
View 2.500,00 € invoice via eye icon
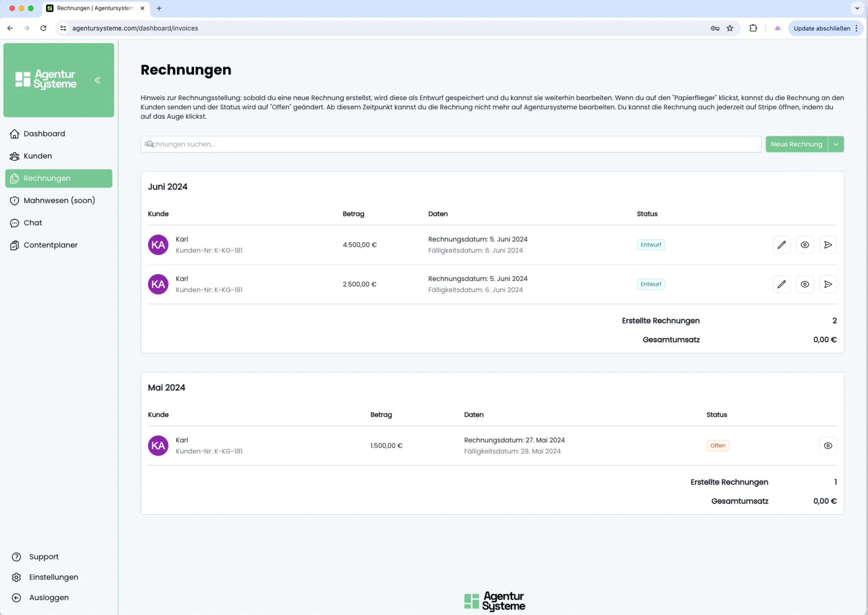(x=804, y=284)
